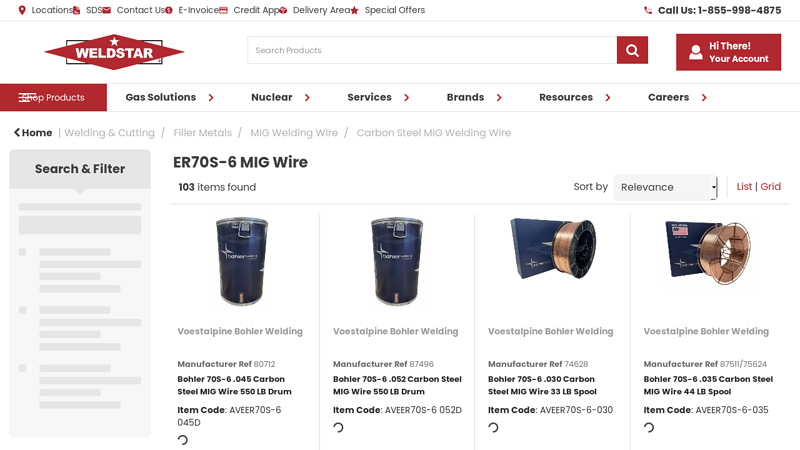Open Bohler .030 33 LB Spool thumbnail

click(553, 249)
